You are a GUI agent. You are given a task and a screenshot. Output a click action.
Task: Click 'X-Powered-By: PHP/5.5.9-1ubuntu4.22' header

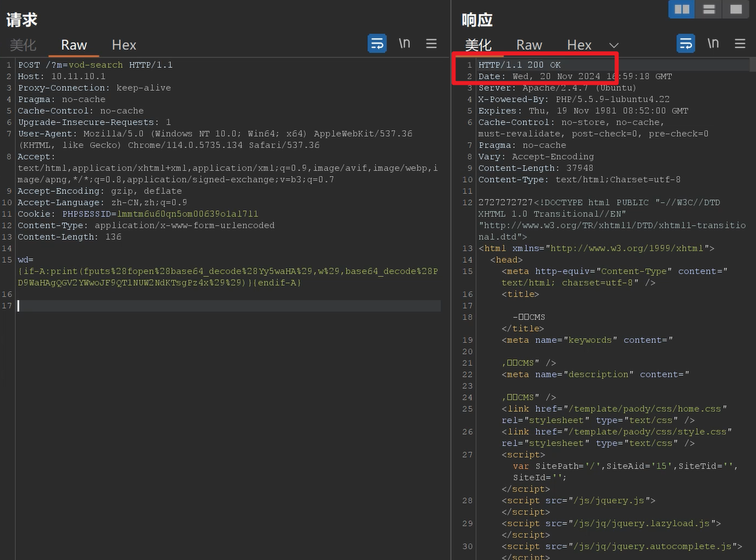click(x=574, y=99)
